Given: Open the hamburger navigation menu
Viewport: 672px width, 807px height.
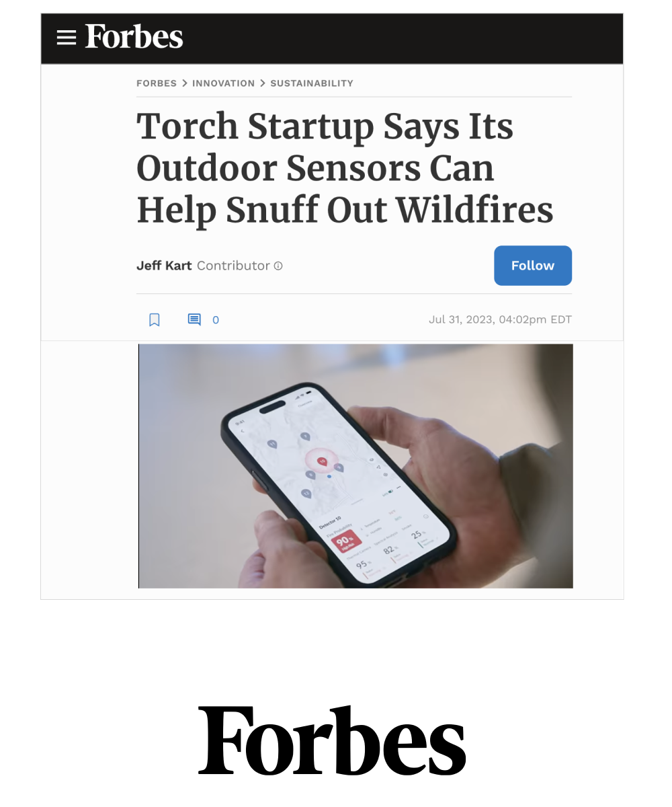Looking at the screenshot, I should (66, 38).
